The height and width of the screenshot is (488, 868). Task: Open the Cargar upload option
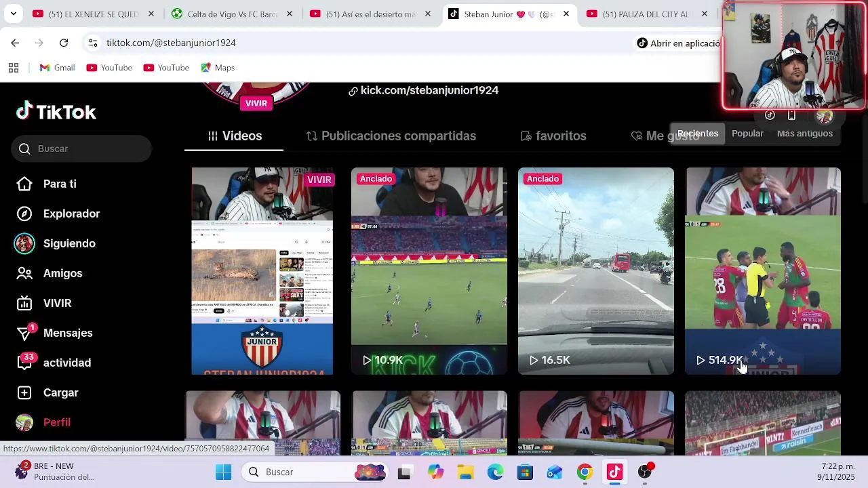(x=60, y=392)
